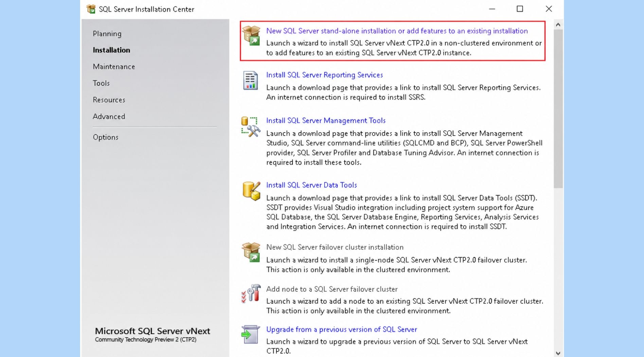Open Install SQL Server Management Tools link

326,121
